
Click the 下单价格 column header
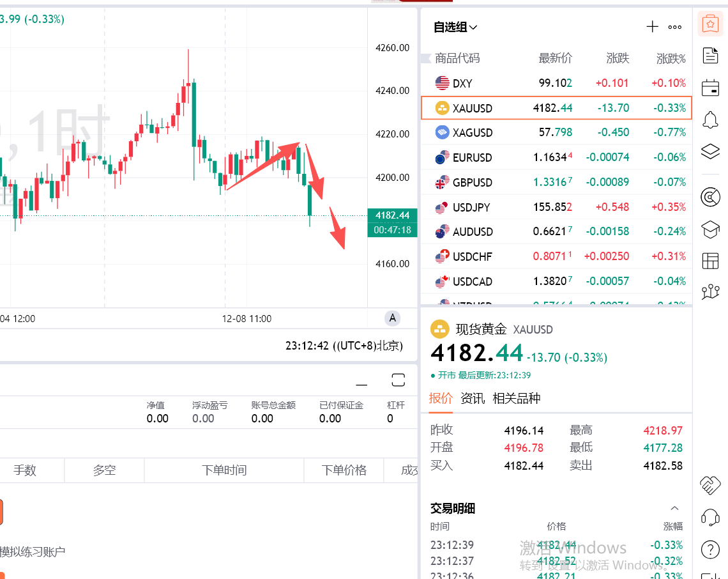(344, 470)
